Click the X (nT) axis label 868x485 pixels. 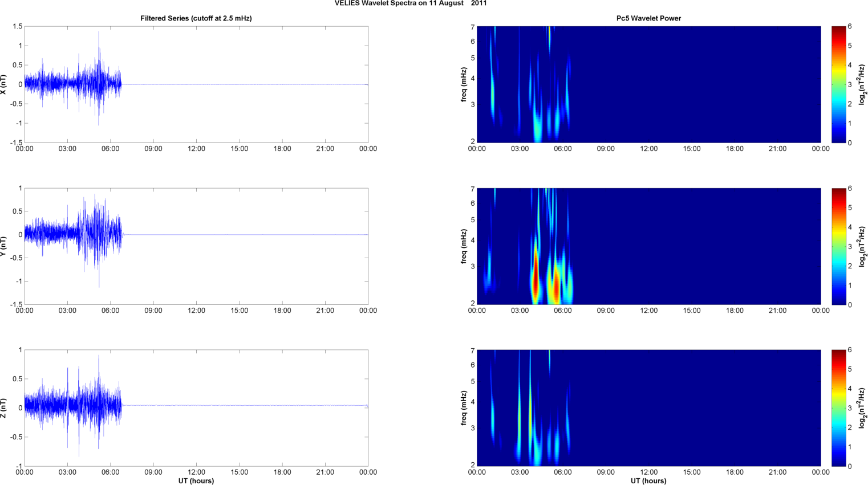[x=4, y=84]
